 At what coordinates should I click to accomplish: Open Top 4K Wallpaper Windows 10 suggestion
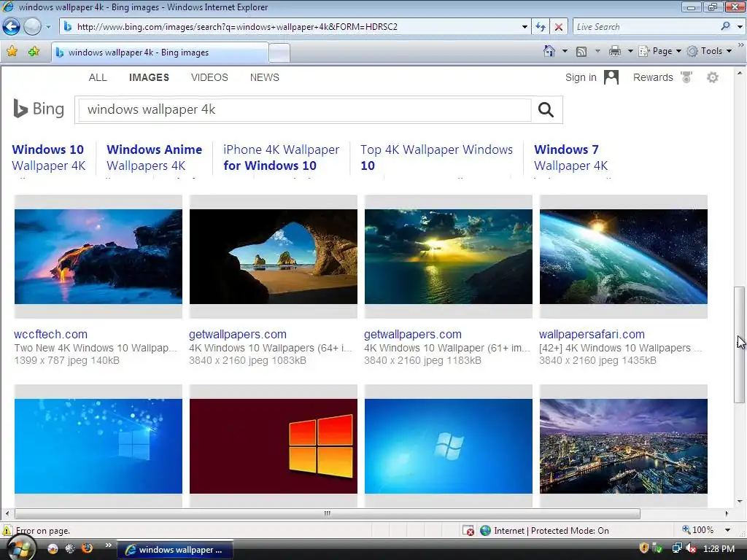click(436, 157)
